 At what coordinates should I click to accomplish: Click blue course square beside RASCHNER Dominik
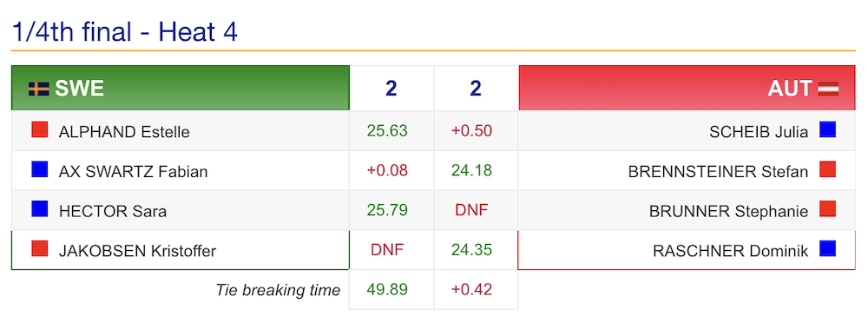coord(827,248)
